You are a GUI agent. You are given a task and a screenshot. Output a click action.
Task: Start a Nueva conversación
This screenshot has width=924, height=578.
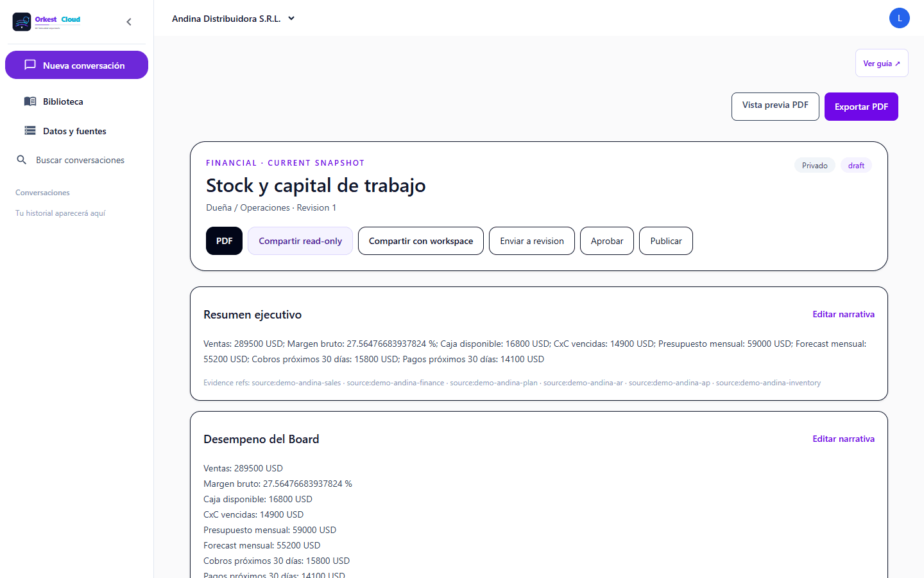pyautogui.click(x=76, y=65)
